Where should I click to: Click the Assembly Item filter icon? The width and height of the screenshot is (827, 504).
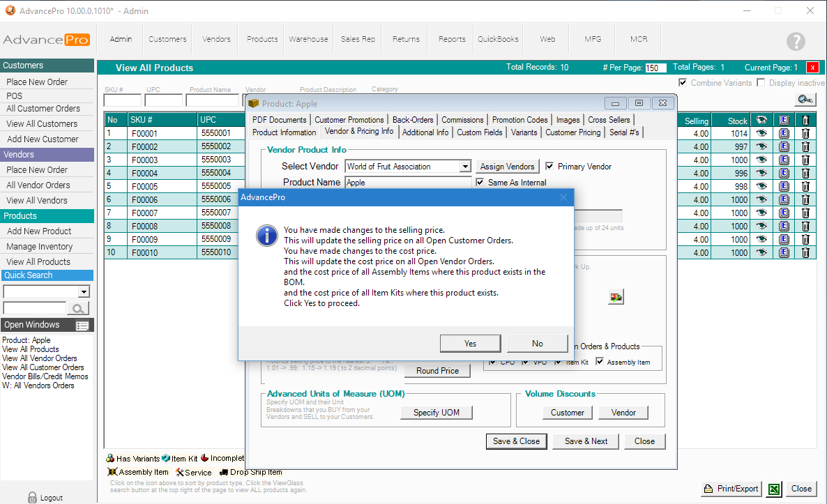[x=112, y=472]
